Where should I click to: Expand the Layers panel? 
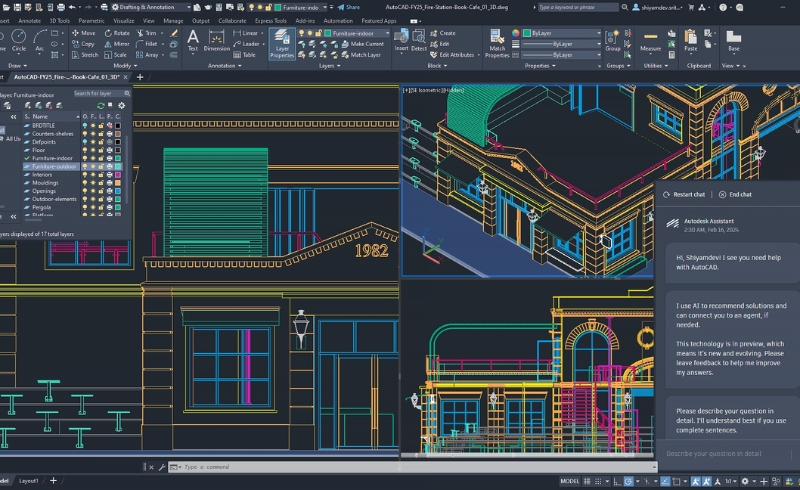pos(329,66)
